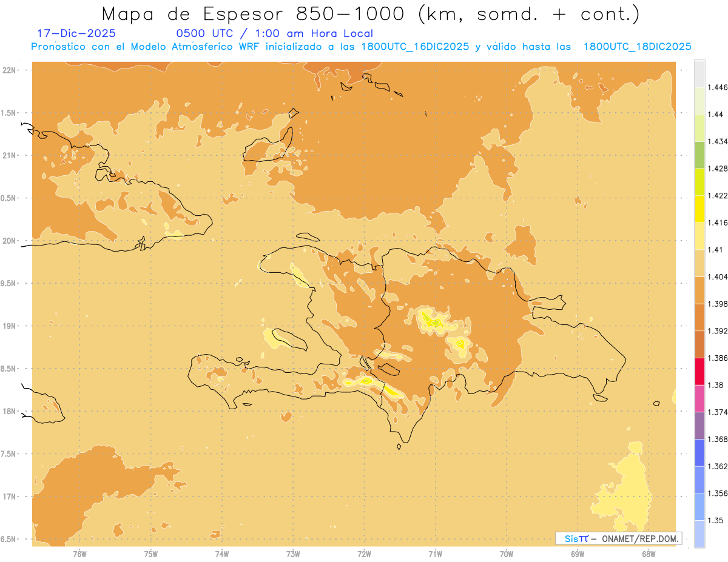Viewport: 728px width, 562px height.
Task: Click the '17N' latitude label
Action: pyautogui.click(x=9, y=497)
